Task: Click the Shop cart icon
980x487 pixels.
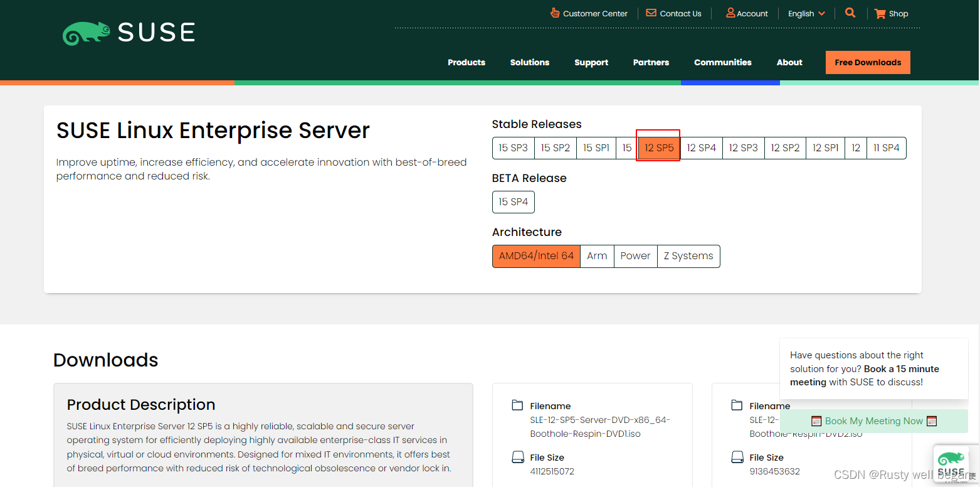Action: point(880,13)
